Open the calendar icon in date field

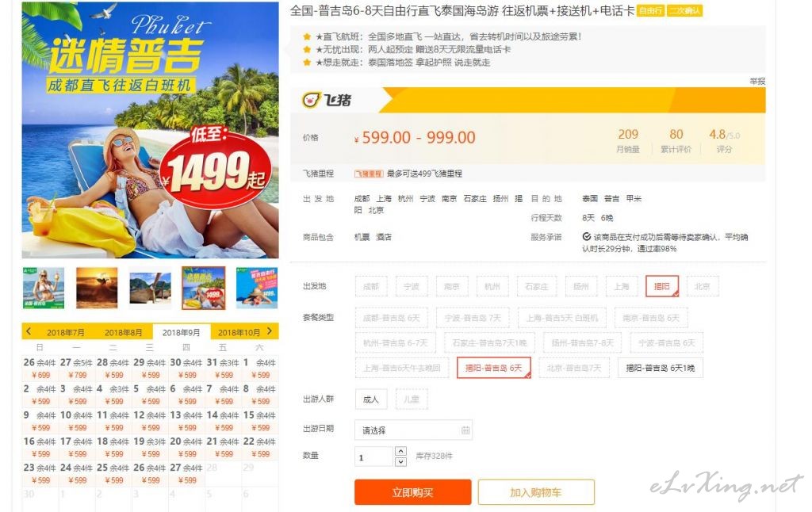pos(465,430)
